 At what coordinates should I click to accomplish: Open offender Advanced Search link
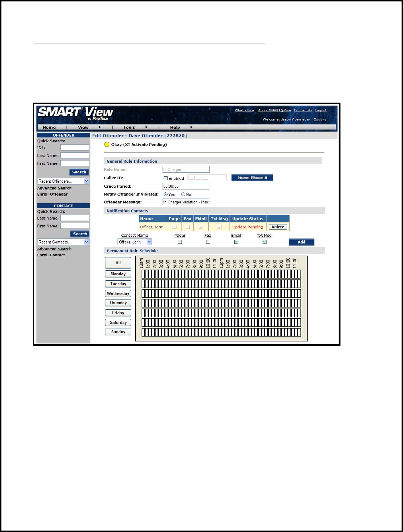point(54,188)
